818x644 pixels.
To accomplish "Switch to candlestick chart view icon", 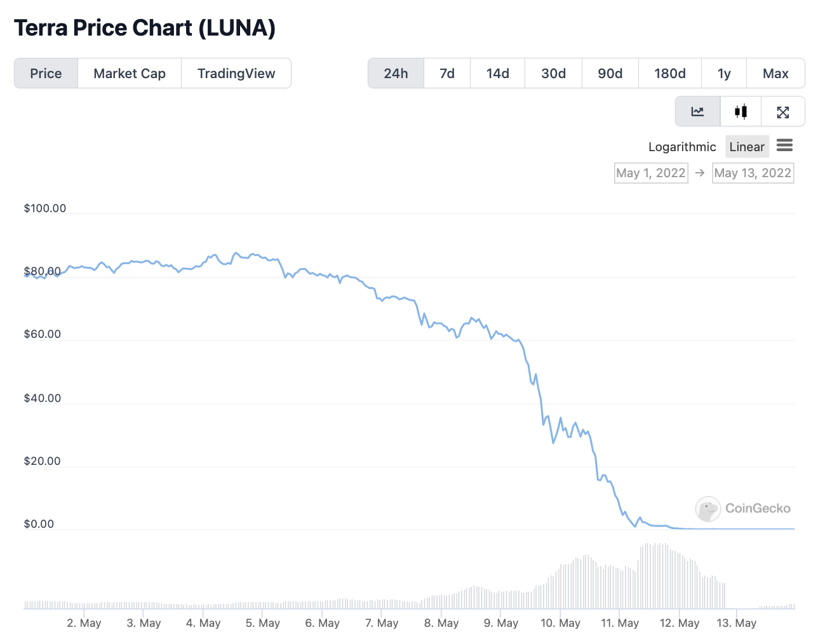I will tap(741, 112).
